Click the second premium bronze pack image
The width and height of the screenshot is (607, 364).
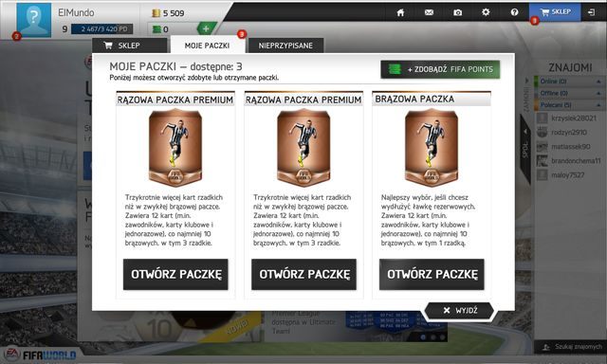tap(303, 148)
